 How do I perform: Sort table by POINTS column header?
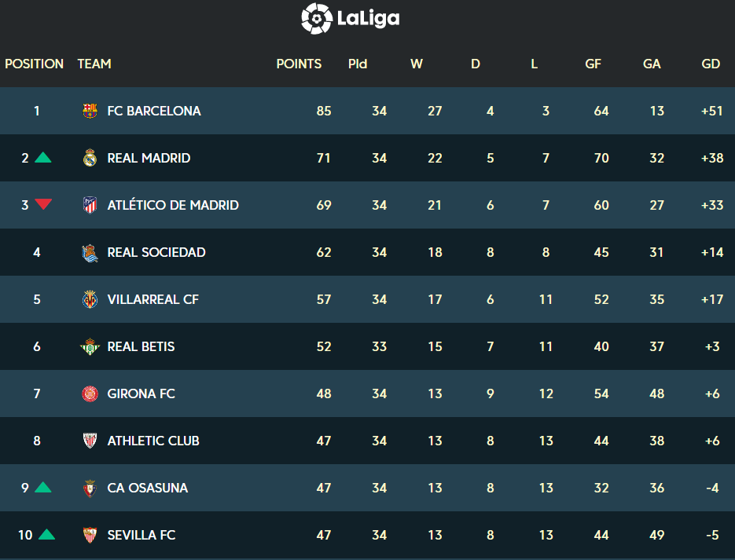(x=299, y=64)
